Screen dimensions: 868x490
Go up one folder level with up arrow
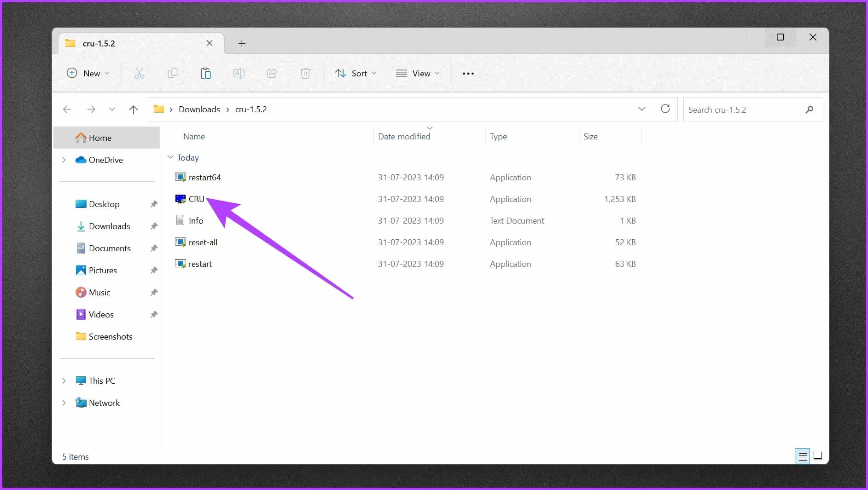click(x=133, y=110)
